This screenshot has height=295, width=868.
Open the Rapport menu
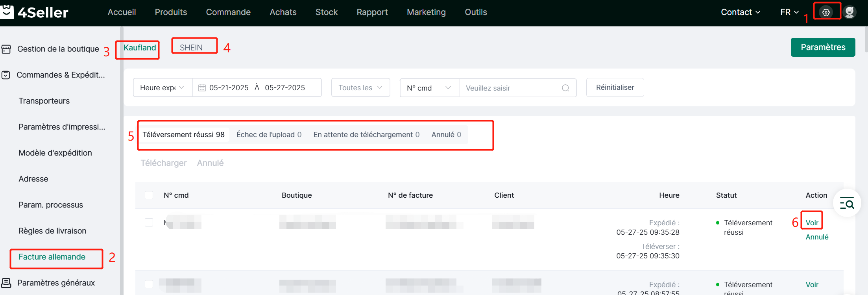pyautogui.click(x=372, y=12)
